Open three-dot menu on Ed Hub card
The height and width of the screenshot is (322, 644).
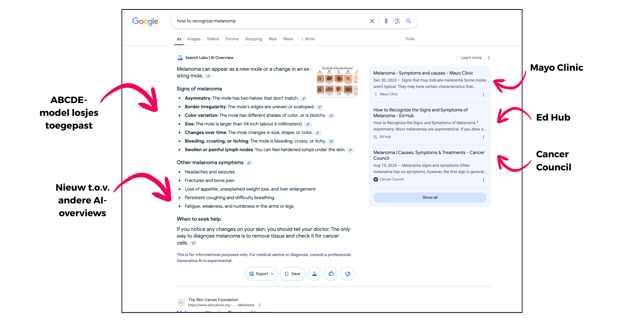pyautogui.click(x=483, y=137)
